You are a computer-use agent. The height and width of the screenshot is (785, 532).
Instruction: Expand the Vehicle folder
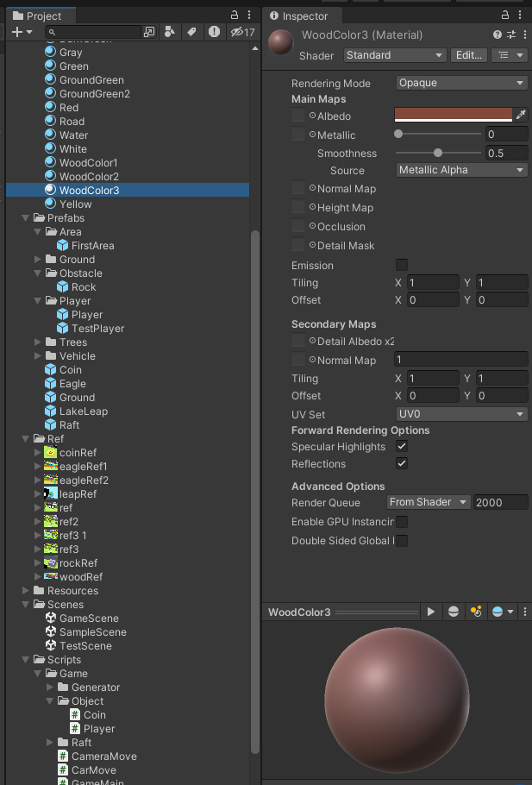click(38, 356)
